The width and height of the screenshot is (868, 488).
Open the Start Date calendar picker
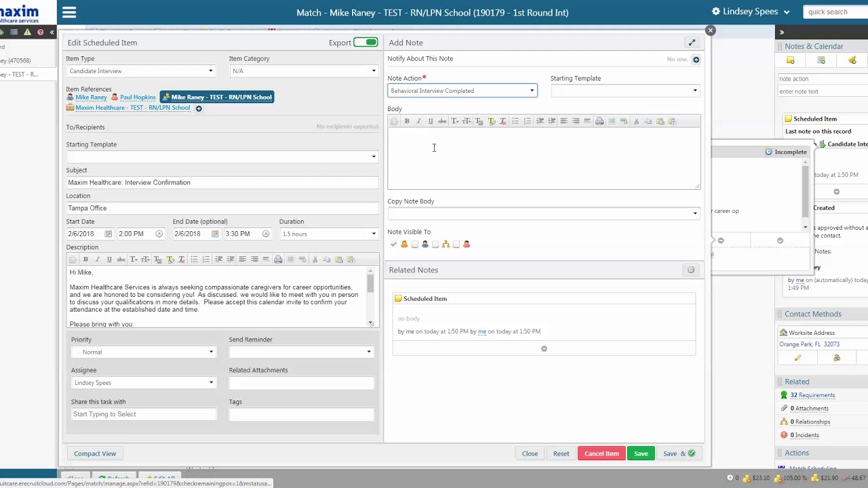108,234
